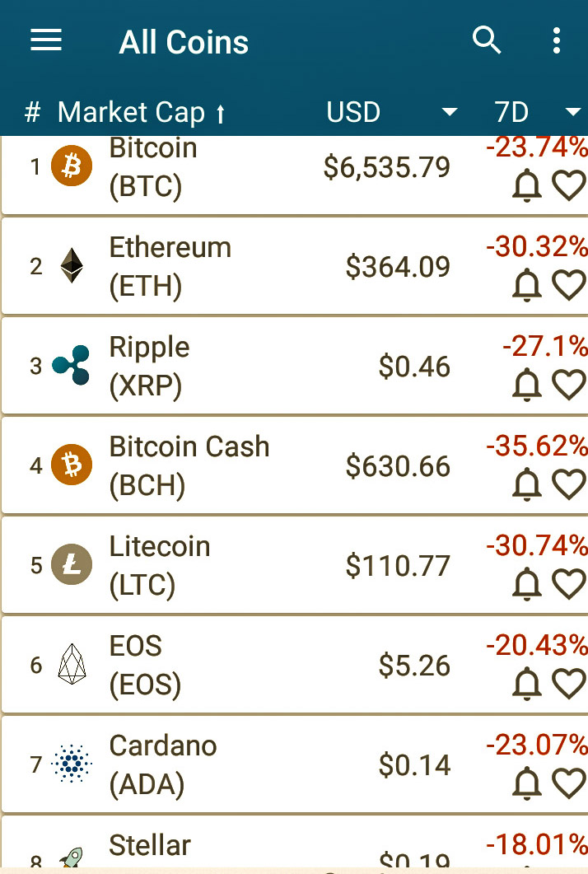Add EOS to favorites via heart
588x874 pixels.
569,684
